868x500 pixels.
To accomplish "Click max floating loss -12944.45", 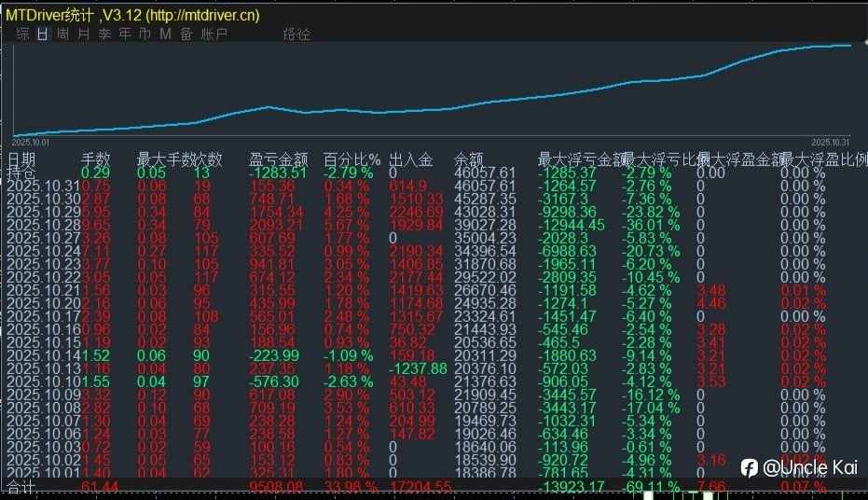I will (572, 226).
